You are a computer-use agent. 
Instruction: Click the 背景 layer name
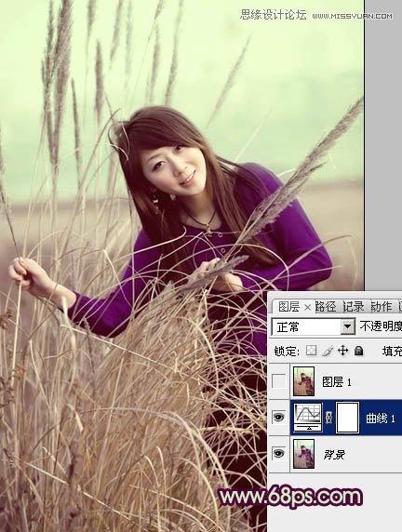pyautogui.click(x=334, y=454)
